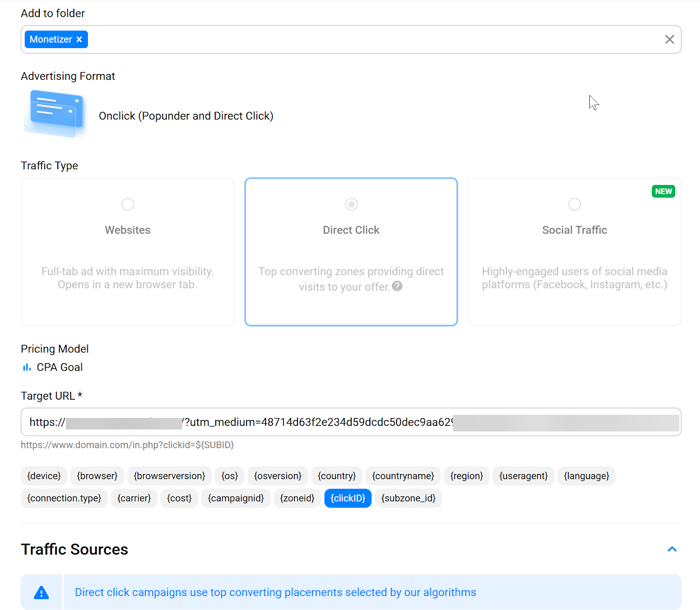This screenshot has height=610, width=700.
Task: Add the {subzone_id} macro tag
Action: (408, 498)
